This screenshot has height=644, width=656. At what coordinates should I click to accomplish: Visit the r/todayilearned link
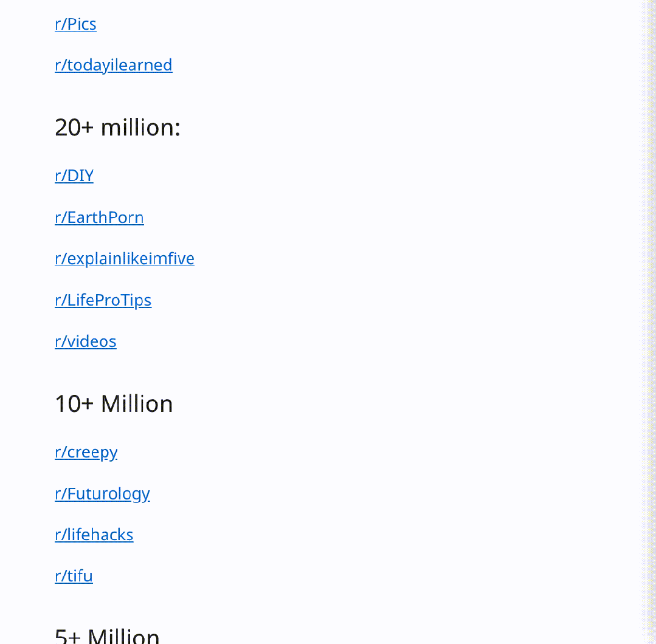click(113, 65)
